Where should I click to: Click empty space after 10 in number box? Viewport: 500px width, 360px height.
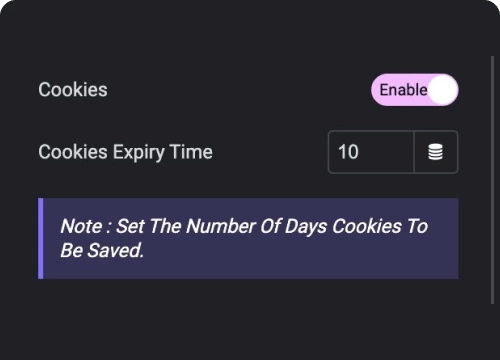[387, 152]
